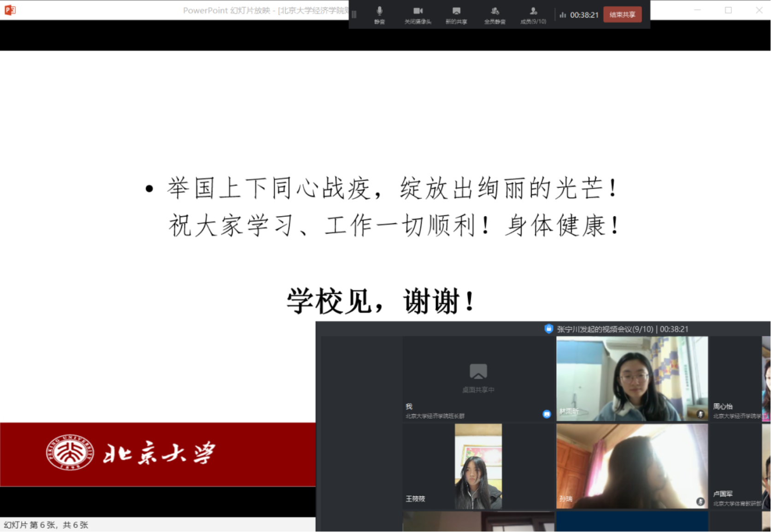Click muted mic icon on 林雨昕's video
The width and height of the screenshot is (771, 532).
(700, 414)
